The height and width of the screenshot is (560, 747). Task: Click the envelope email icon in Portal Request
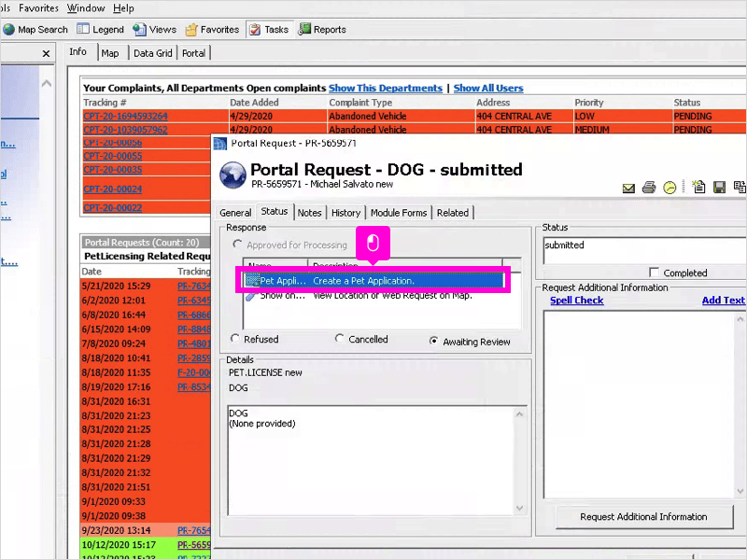[x=628, y=189]
